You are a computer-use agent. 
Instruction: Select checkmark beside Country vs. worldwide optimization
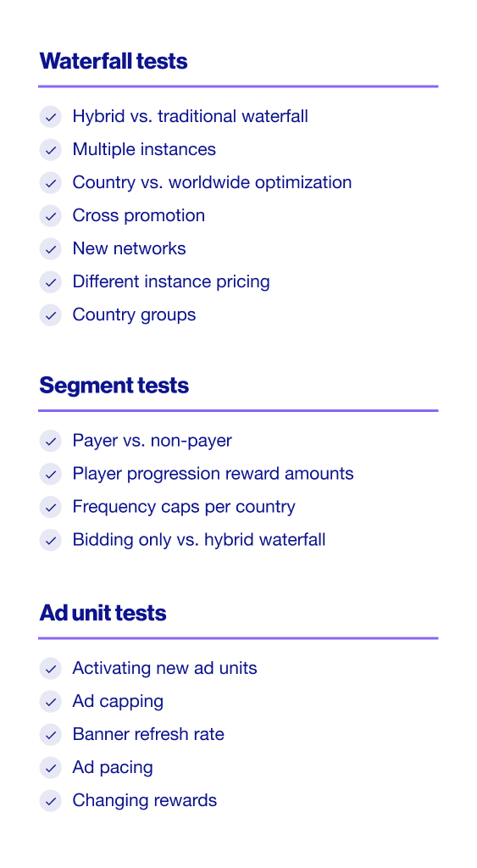pos(50,183)
